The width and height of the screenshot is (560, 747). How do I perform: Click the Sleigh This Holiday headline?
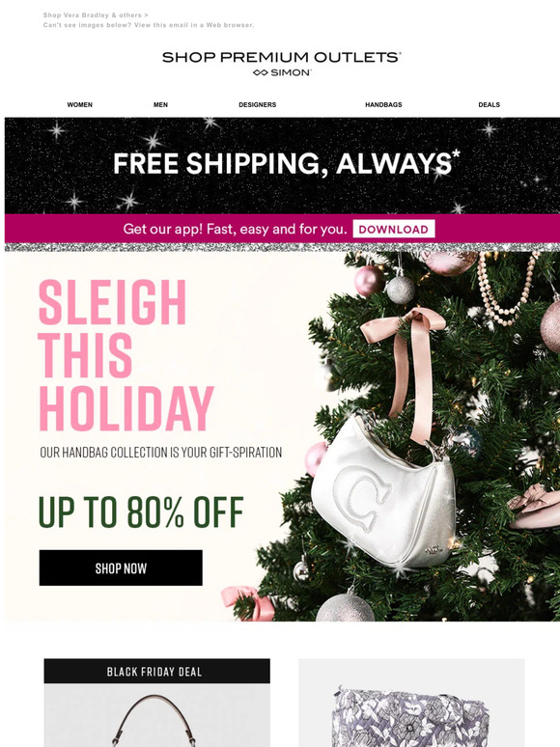(x=126, y=355)
